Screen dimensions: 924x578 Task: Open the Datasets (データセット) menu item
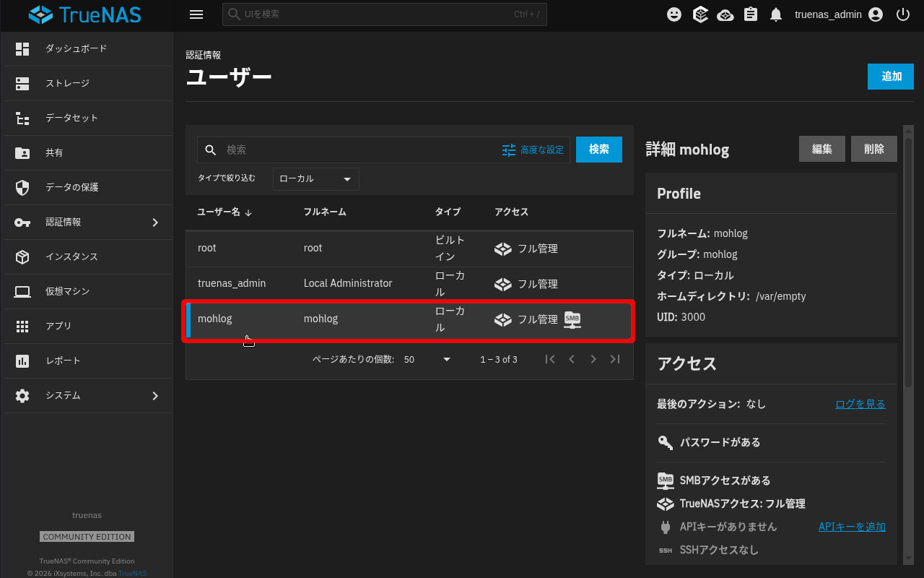click(87, 118)
